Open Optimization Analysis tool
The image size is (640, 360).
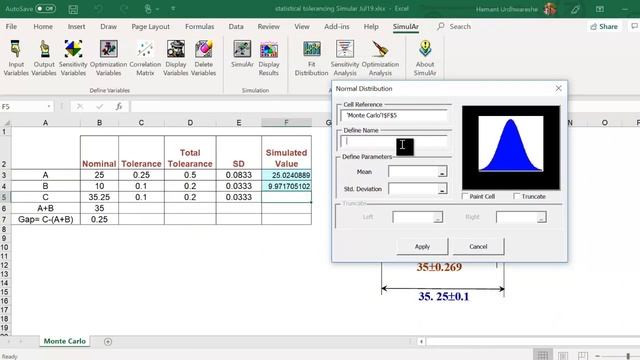pyautogui.click(x=380, y=58)
